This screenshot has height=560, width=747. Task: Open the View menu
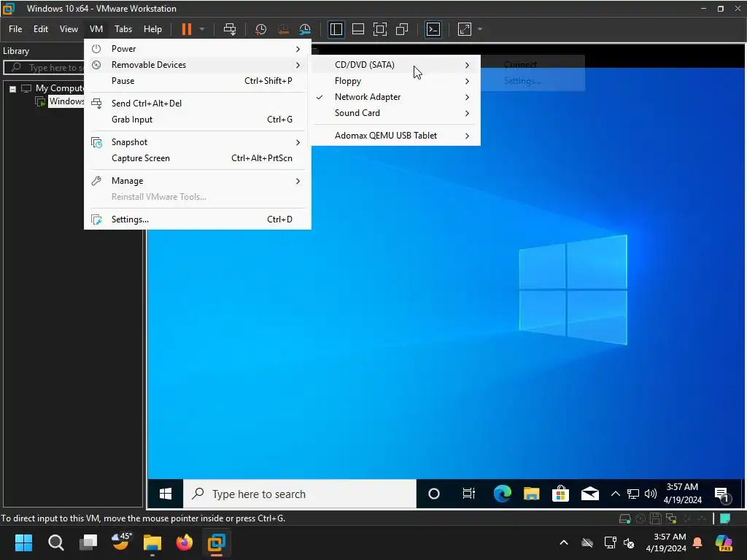[69, 29]
